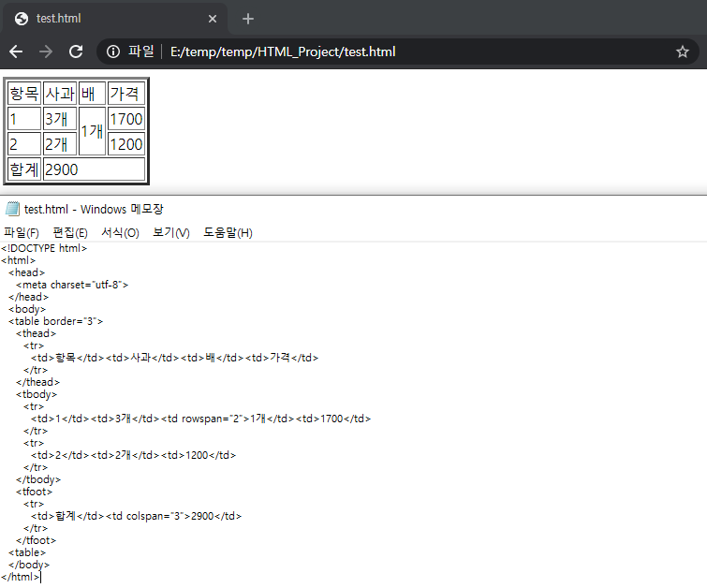Click the </tbody> closing tag line
Viewport: 707px width, 588px height.
[x=38, y=479]
